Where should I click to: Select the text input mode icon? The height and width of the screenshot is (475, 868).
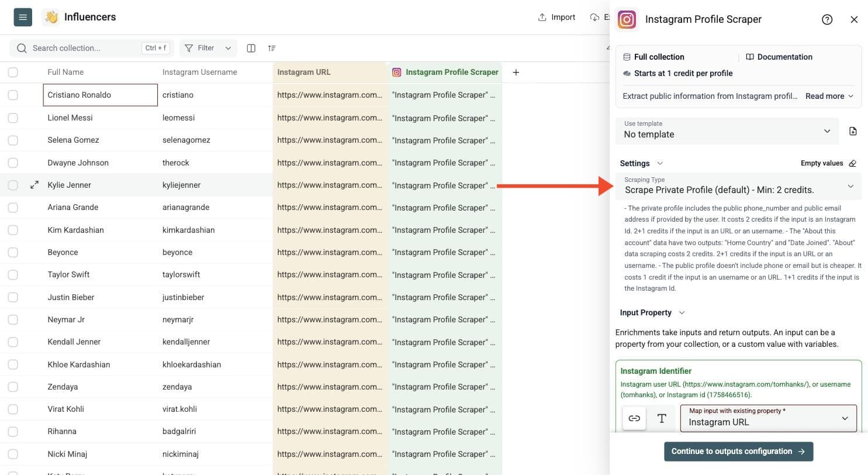[x=662, y=418]
